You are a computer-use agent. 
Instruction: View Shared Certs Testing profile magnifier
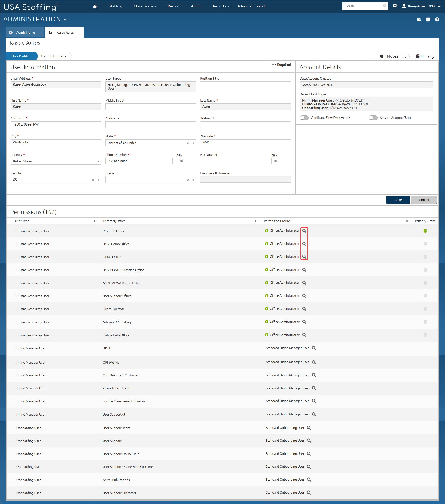click(x=314, y=388)
